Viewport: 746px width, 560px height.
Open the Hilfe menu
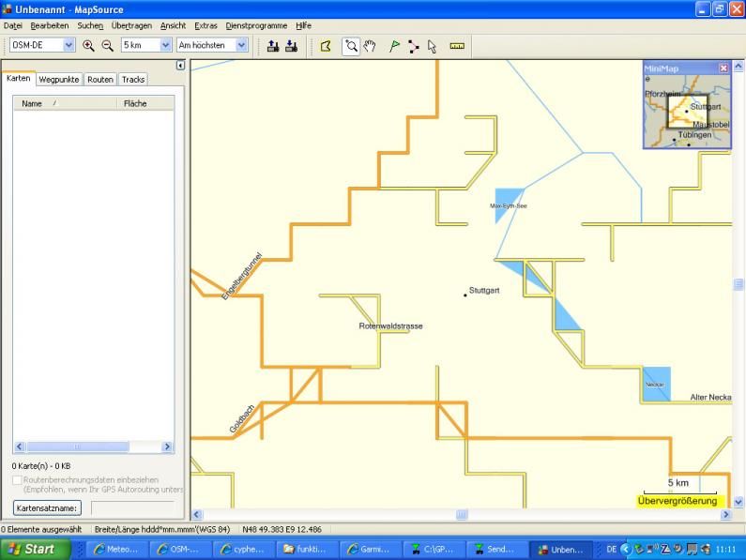click(x=303, y=25)
